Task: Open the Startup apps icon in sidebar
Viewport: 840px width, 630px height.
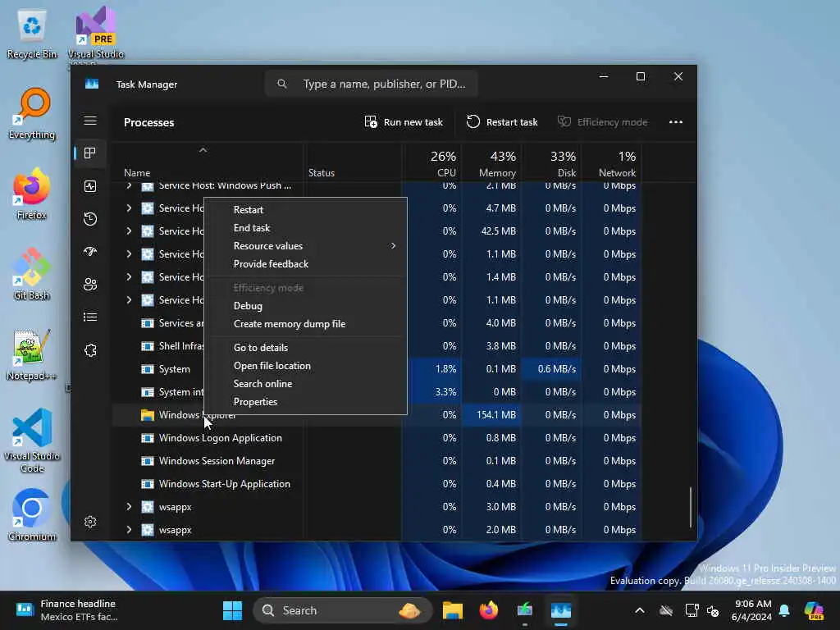Action: (90, 251)
